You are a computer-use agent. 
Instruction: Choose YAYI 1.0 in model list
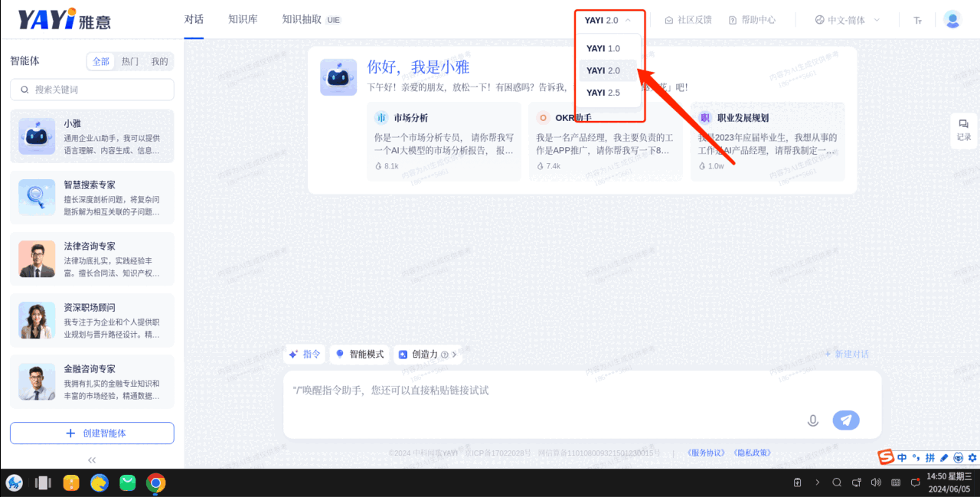tap(603, 48)
